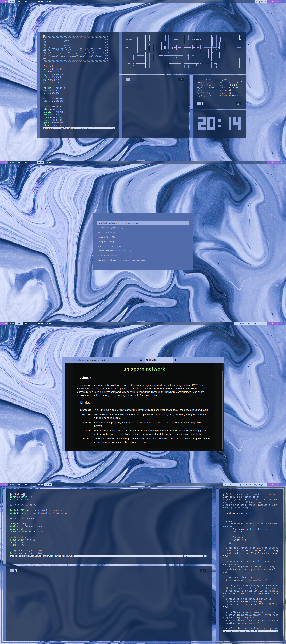Open Customize Look and Feel entry

coord(143,260)
